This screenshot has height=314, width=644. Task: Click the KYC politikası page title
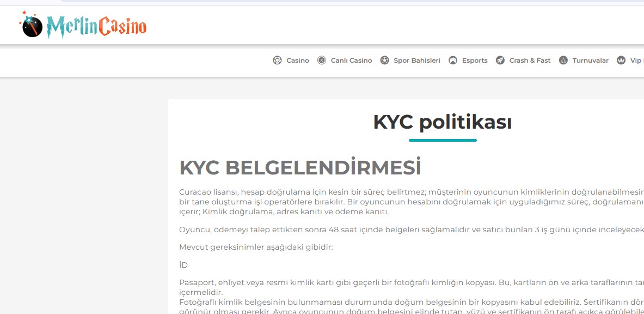tap(442, 122)
